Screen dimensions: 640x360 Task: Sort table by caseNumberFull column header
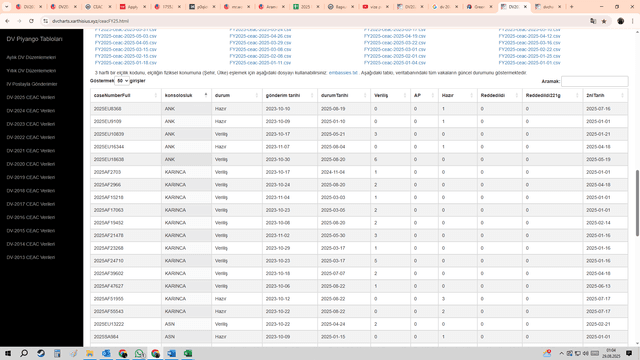click(126, 95)
